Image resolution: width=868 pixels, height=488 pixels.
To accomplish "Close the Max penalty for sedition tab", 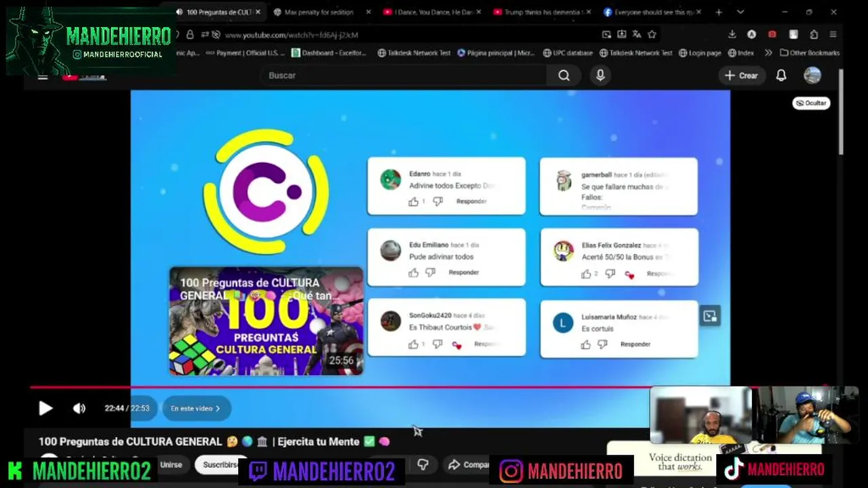I will 368,12.
